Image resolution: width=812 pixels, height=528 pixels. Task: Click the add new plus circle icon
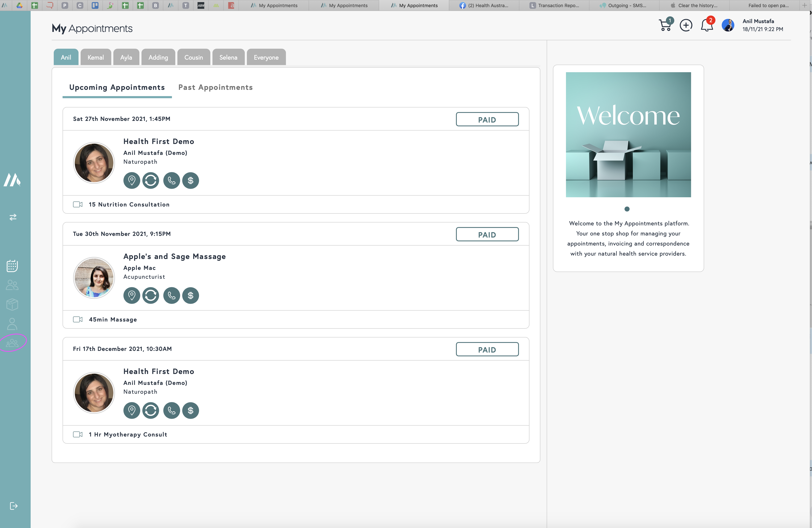686,26
